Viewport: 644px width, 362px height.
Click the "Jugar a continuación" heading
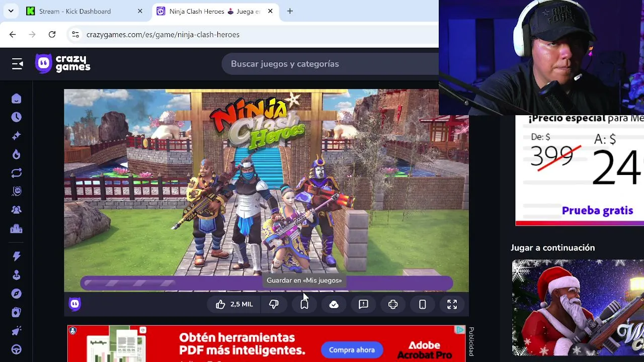pyautogui.click(x=552, y=248)
